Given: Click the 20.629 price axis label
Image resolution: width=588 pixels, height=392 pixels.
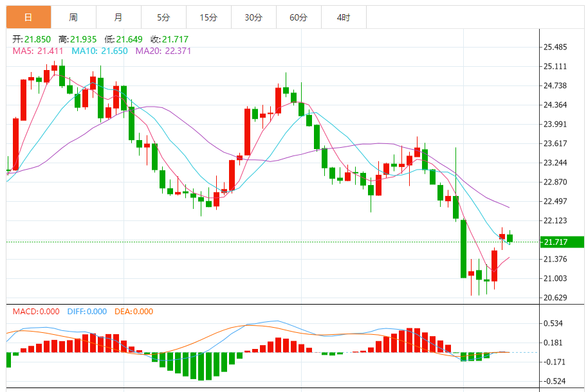Looking at the screenshot, I should tap(555, 298).
